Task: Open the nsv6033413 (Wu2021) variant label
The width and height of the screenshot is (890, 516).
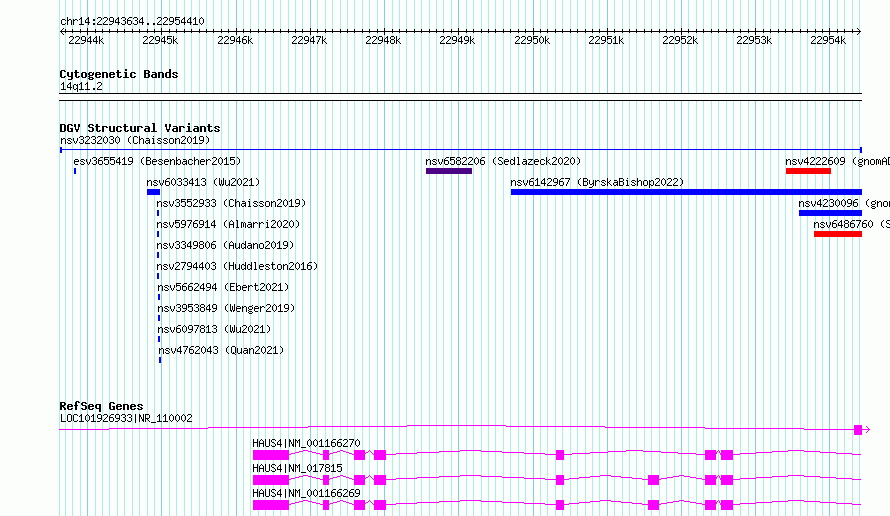Action: point(203,182)
